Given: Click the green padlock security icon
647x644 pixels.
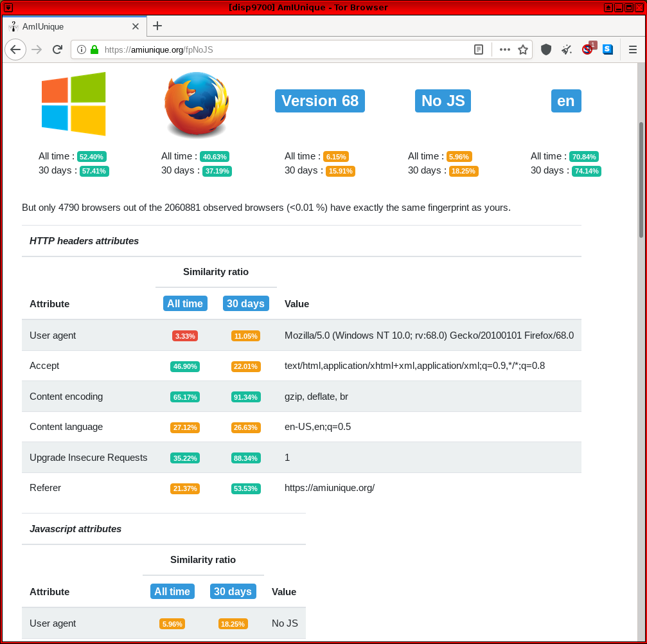Looking at the screenshot, I should tap(94, 49).
